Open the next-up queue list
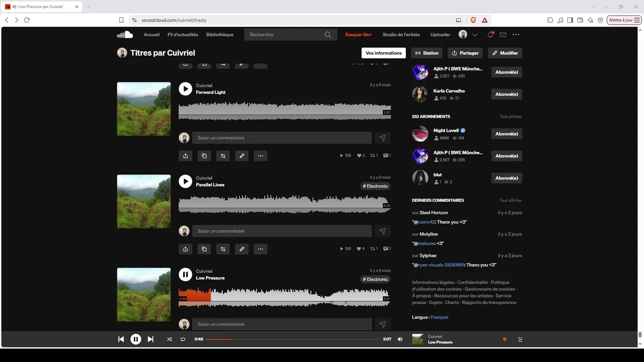Viewport: 644px width, 362px height. point(520,339)
